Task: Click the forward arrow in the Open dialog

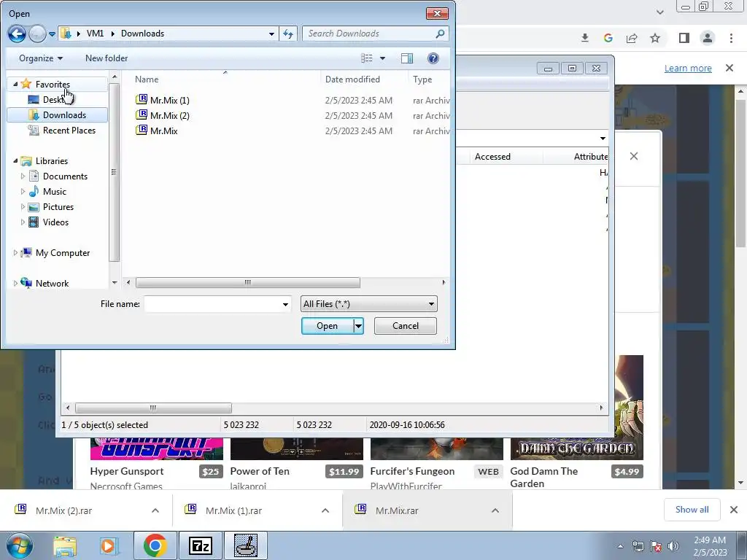Action: coord(37,34)
